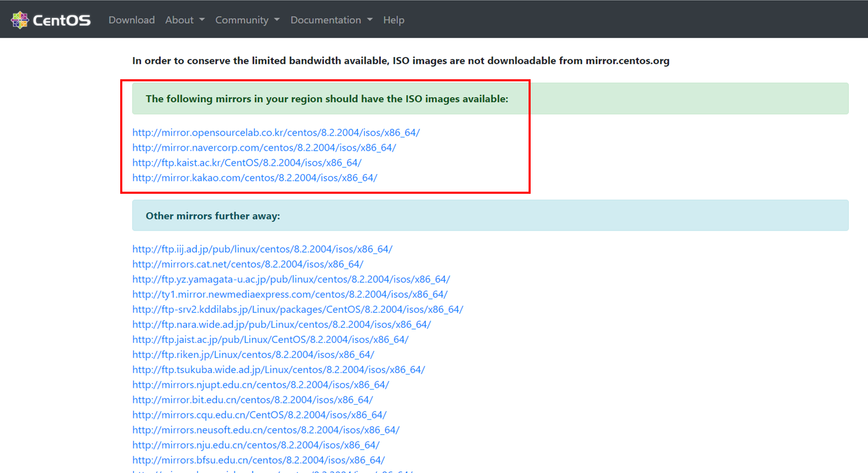Click the 'following mirrors in your region' heading
868x473 pixels.
(327, 99)
